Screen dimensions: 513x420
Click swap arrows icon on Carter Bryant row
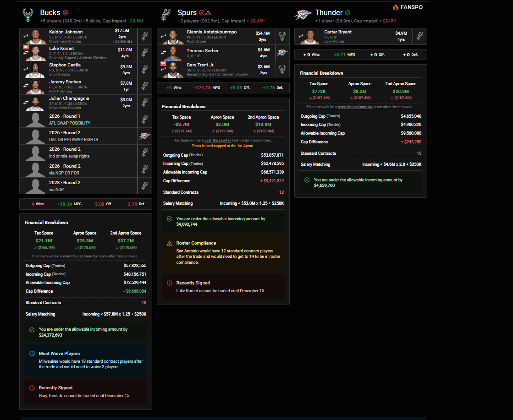pos(301,36)
